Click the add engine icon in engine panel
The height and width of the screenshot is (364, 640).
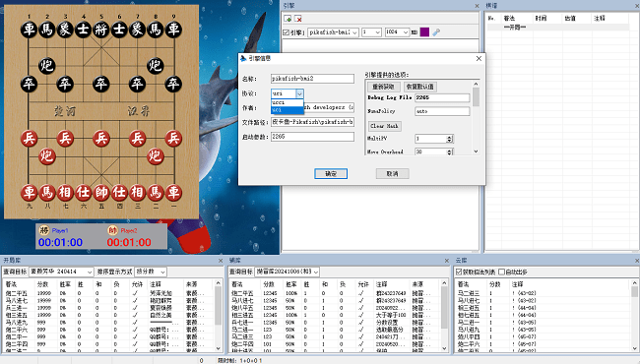coord(288,19)
